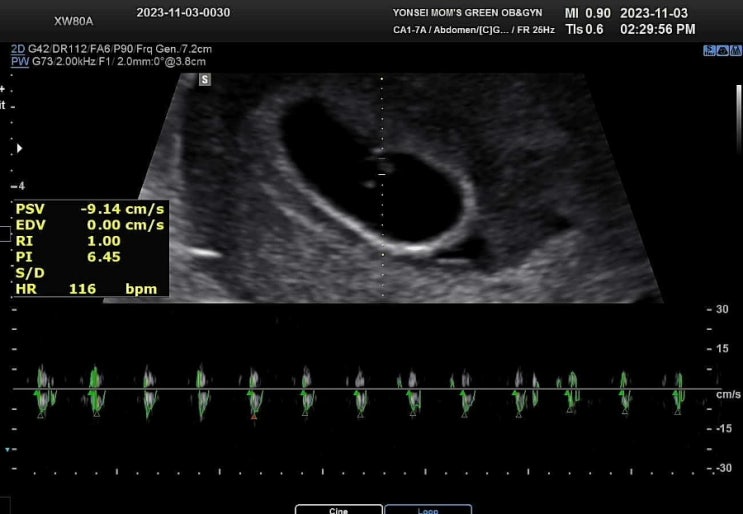The image size is (743, 514).
Task: Click the S orientation marker on image
Action: pyautogui.click(x=205, y=80)
